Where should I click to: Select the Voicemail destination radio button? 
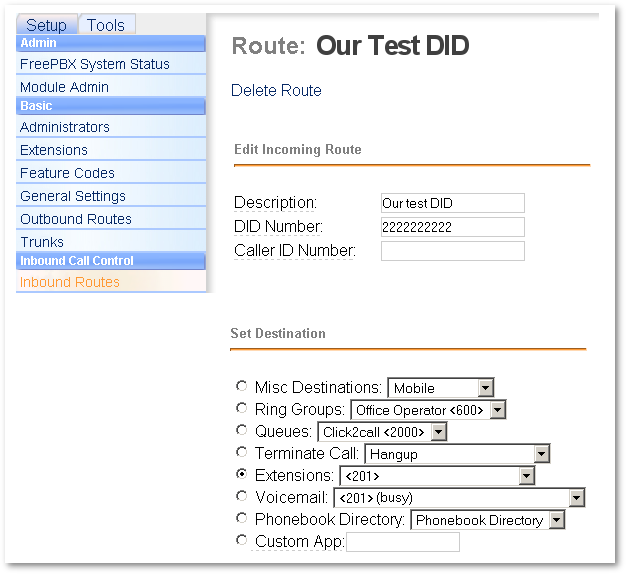click(241, 496)
